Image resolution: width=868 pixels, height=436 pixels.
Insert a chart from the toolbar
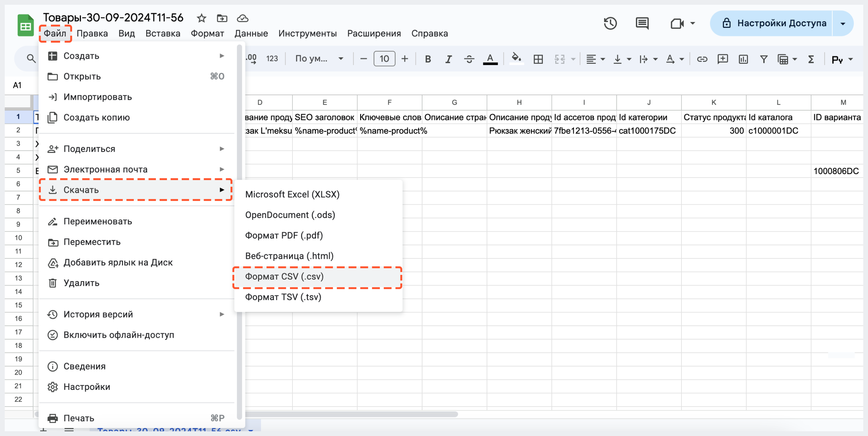point(743,59)
